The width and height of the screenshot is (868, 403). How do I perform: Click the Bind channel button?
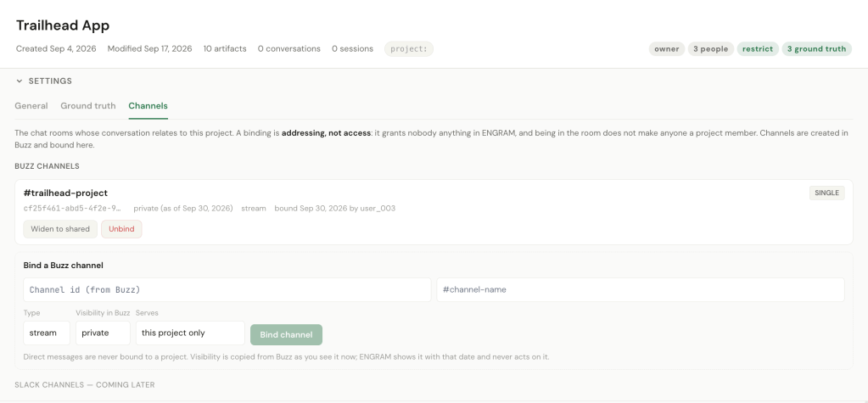click(x=286, y=334)
